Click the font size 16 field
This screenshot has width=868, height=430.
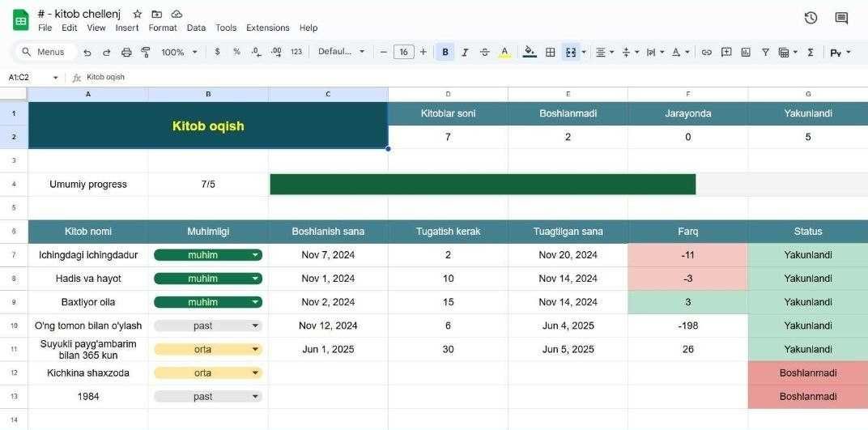tap(403, 52)
